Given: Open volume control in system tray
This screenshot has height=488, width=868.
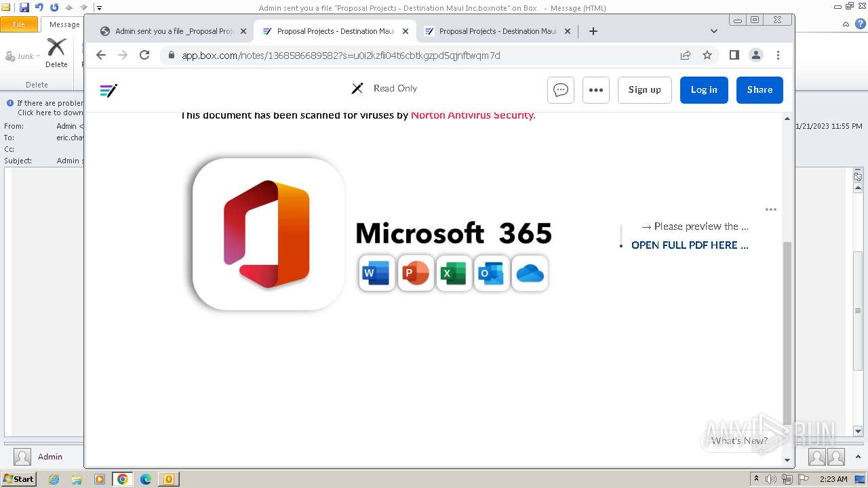Looking at the screenshot, I should [x=771, y=479].
